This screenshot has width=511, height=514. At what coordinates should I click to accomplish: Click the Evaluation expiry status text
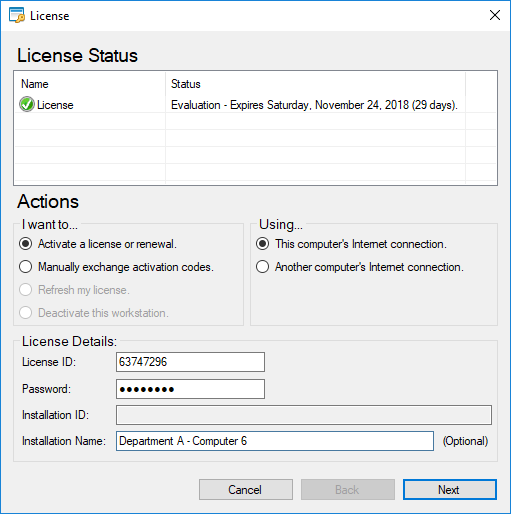click(x=314, y=105)
